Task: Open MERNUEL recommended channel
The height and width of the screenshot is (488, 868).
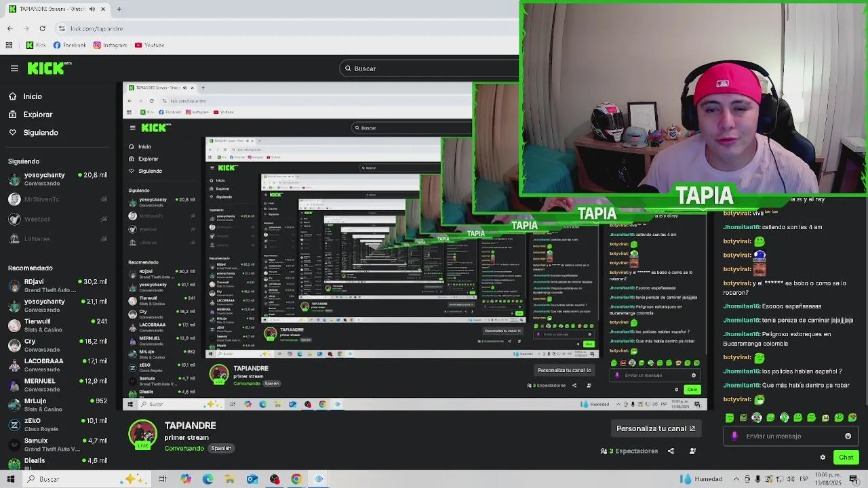Action: coord(58,384)
